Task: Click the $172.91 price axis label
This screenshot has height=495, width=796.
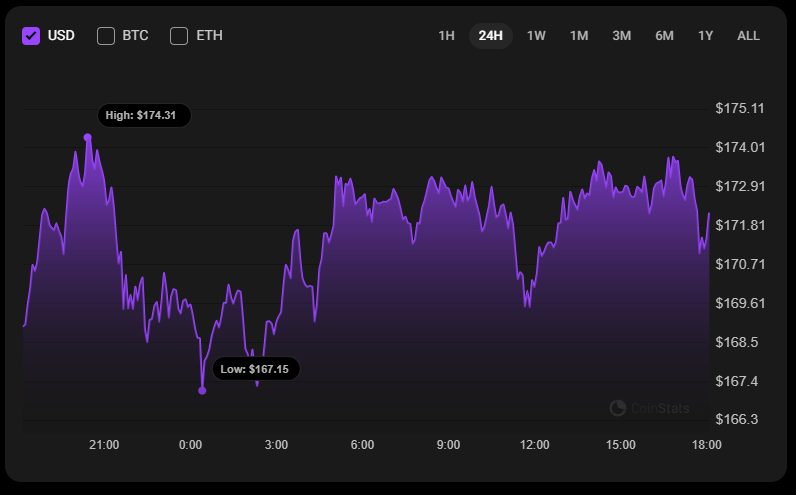Action: coord(740,186)
